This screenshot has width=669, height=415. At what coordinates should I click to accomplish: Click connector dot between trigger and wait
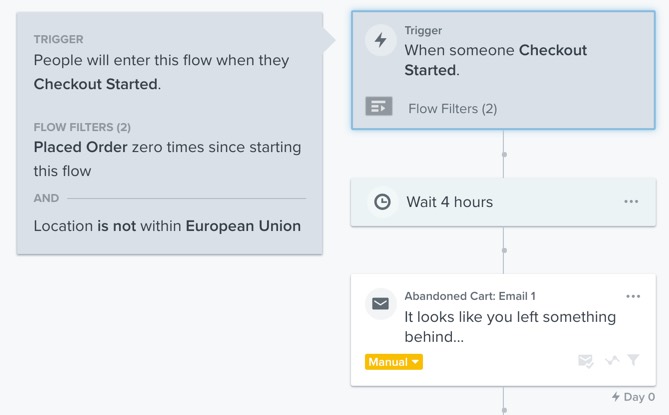504,155
